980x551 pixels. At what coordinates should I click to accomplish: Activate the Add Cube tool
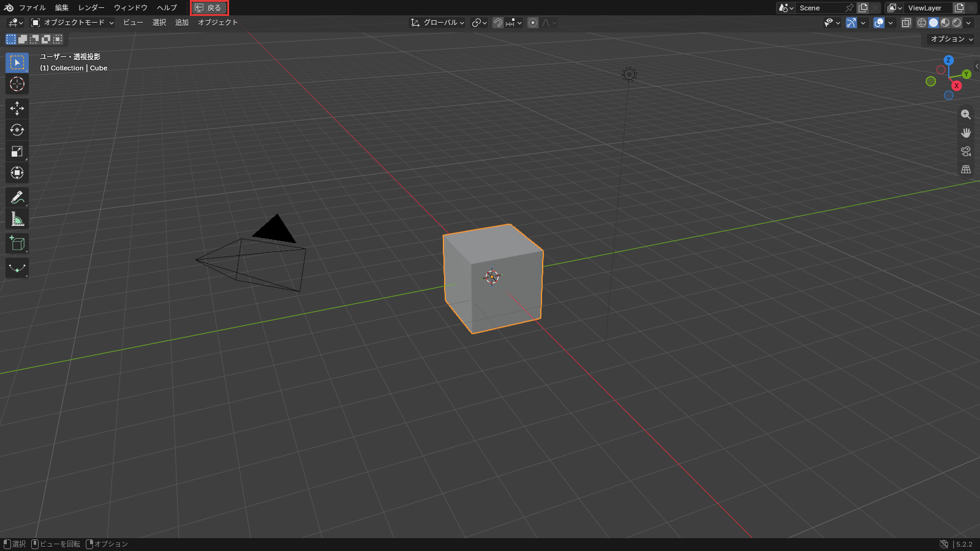[x=17, y=243]
